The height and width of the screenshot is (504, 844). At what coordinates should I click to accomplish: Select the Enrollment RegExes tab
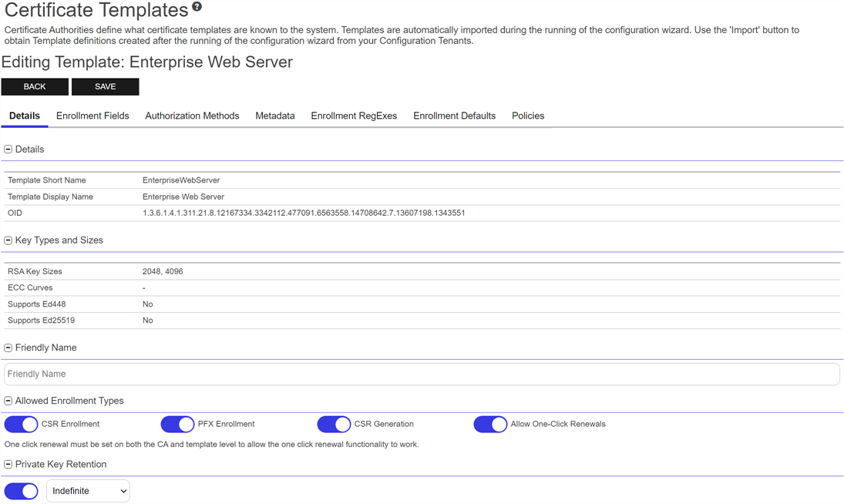[354, 116]
